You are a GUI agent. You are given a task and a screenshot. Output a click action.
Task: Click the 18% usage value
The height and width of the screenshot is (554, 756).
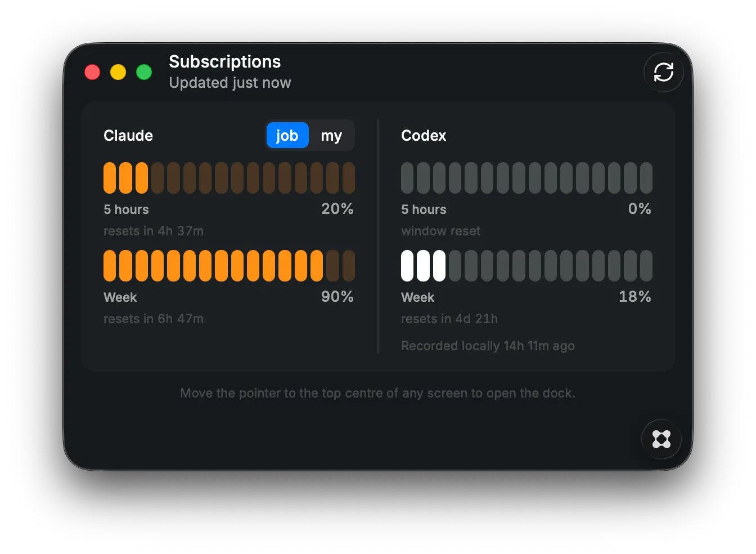(635, 297)
